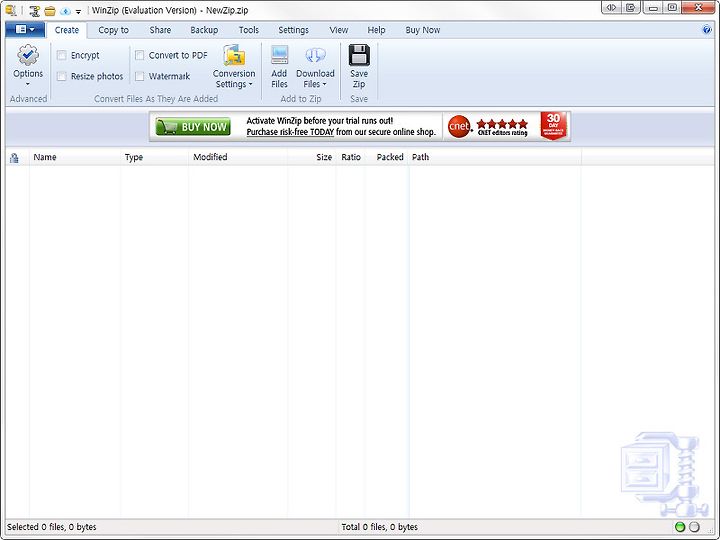Image resolution: width=720 pixels, height=540 pixels.
Task: Switch to the Create tab
Action: (x=67, y=30)
